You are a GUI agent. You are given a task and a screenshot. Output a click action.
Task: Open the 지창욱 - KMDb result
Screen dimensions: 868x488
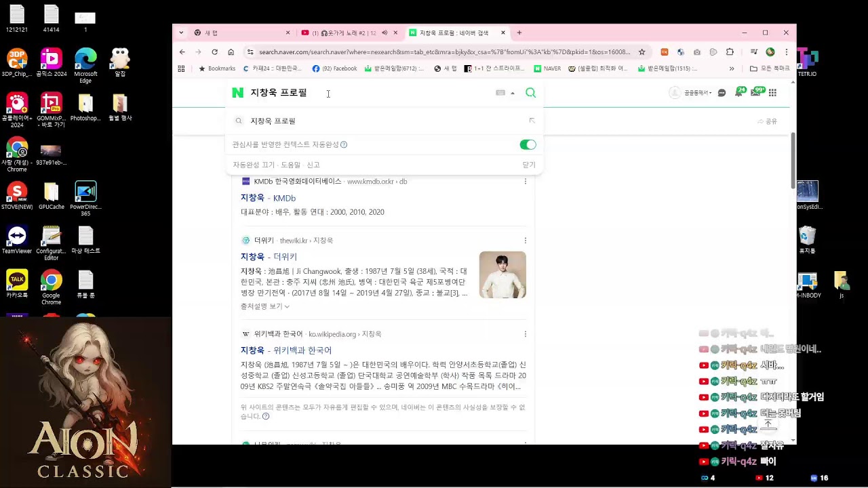point(268,198)
